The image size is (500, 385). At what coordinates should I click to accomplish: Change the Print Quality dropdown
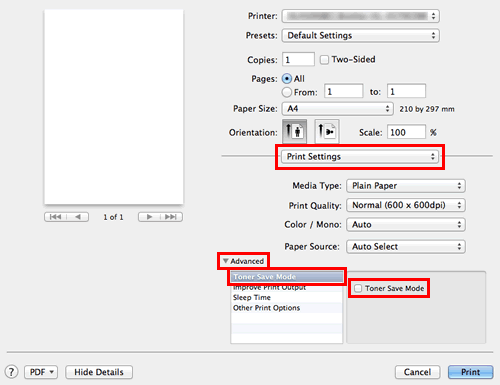coord(406,205)
